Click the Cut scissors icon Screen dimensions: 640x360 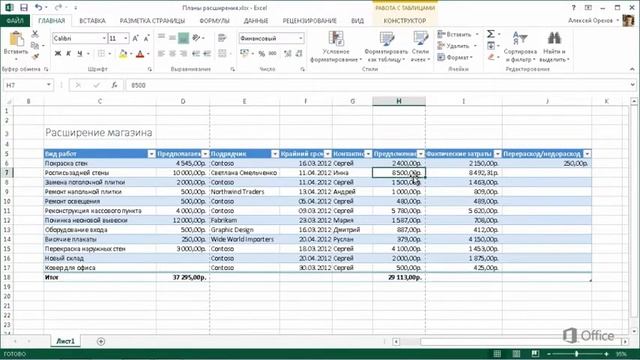35,34
